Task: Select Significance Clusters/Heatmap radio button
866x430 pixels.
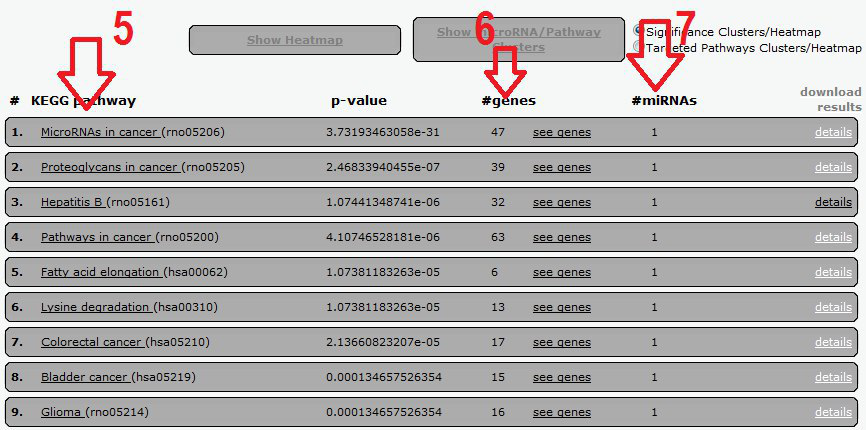Action: (x=639, y=32)
